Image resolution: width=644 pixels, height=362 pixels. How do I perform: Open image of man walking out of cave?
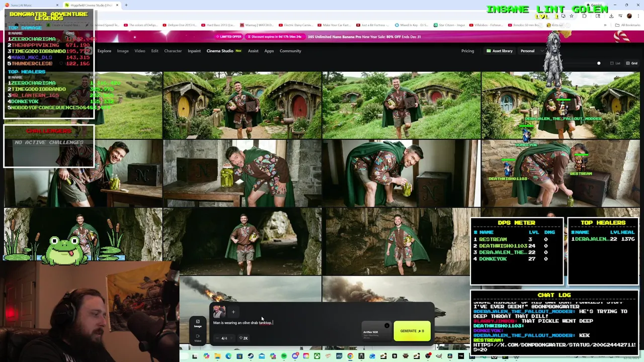coord(242,242)
